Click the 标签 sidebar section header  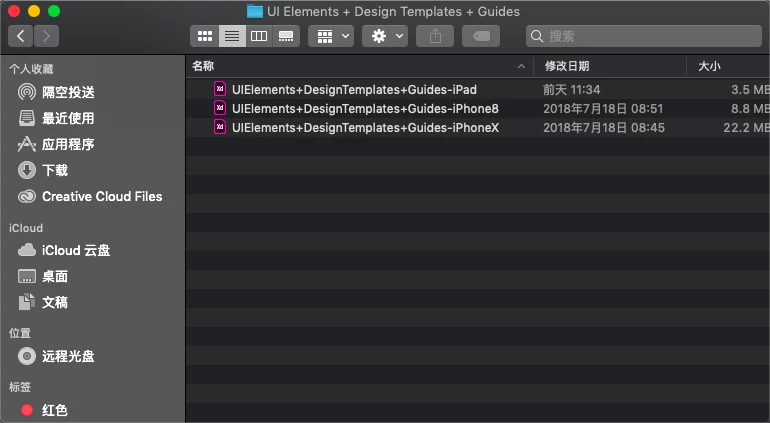click(20, 387)
